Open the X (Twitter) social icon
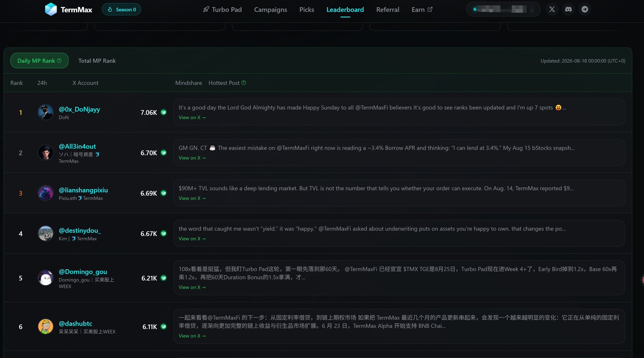 coord(552,9)
